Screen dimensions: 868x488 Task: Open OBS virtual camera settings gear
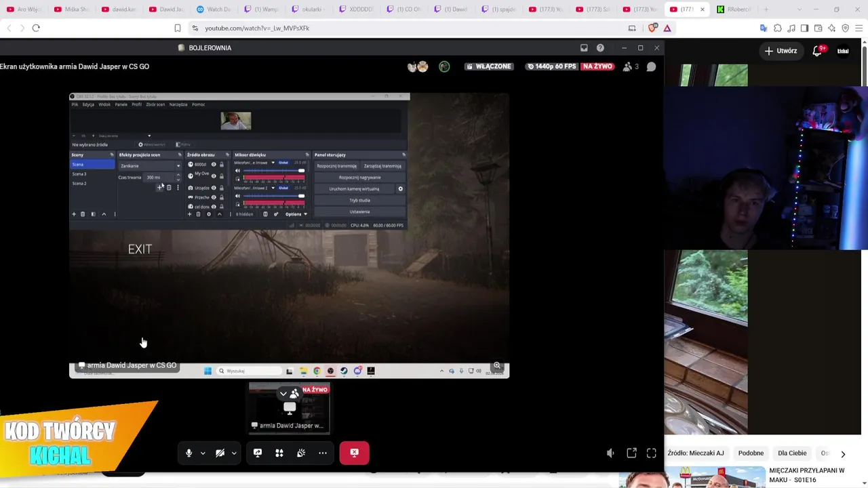pyautogui.click(x=400, y=189)
